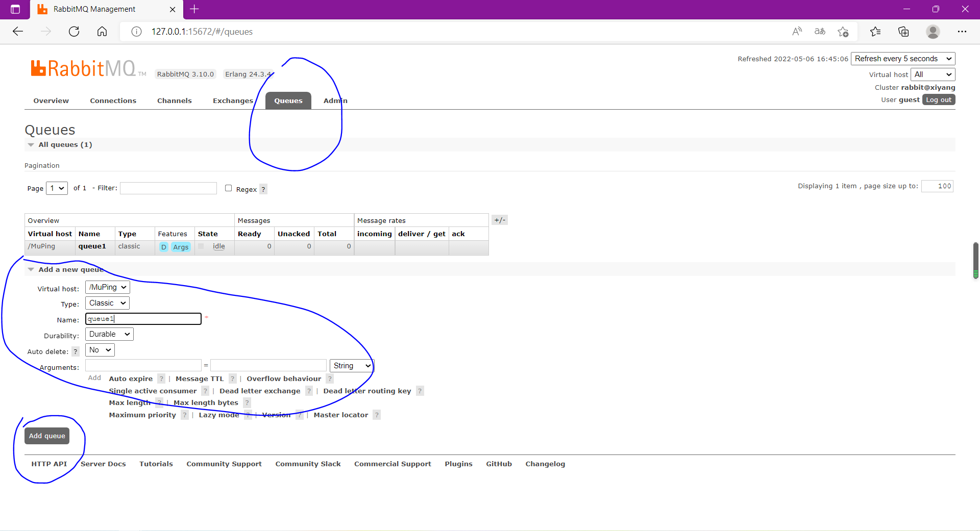
Task: Open the Virtual host All dropdown
Action: tap(933, 74)
